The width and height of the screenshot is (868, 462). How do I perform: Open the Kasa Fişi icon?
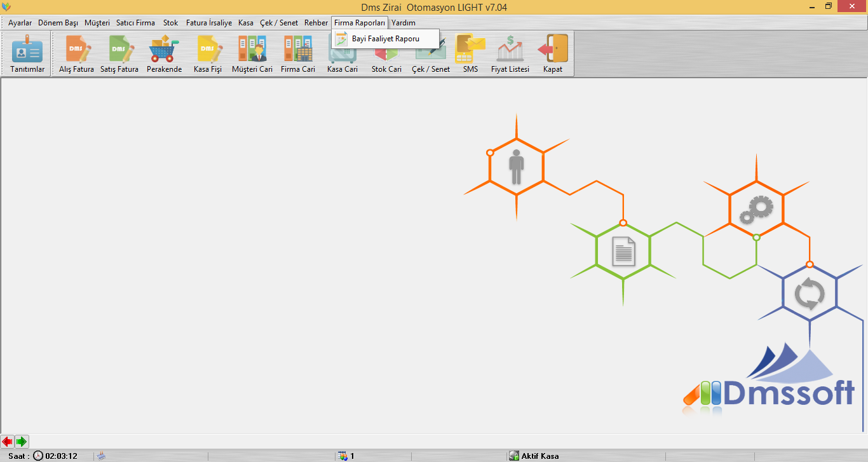coord(208,54)
